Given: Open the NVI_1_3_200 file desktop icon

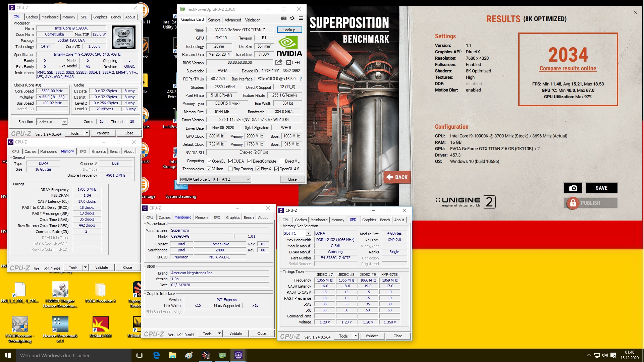Looking at the screenshot, I should (x=20, y=293).
